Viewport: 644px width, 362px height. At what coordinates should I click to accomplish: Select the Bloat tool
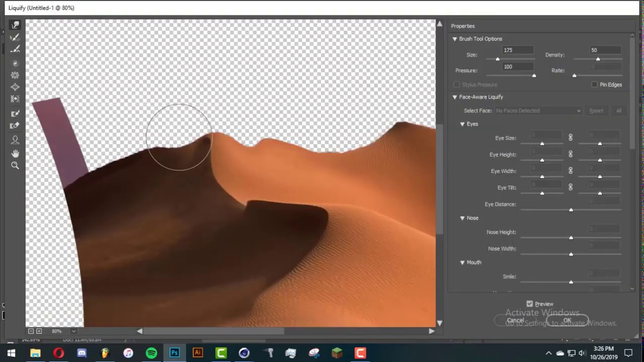pyautogui.click(x=15, y=87)
